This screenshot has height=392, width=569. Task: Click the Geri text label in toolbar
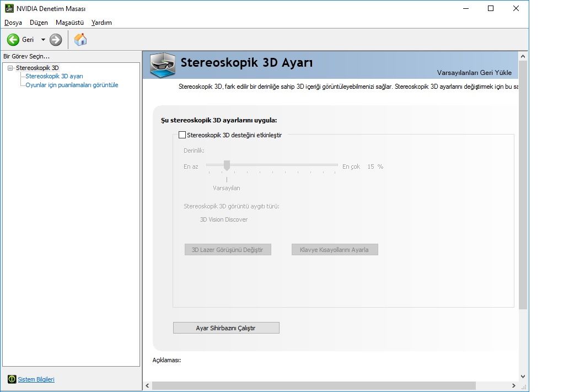pos(28,40)
